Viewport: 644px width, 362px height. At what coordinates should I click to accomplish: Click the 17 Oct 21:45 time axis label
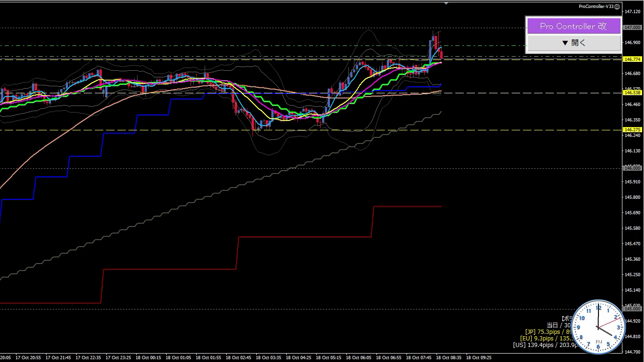pyautogui.click(x=58, y=357)
